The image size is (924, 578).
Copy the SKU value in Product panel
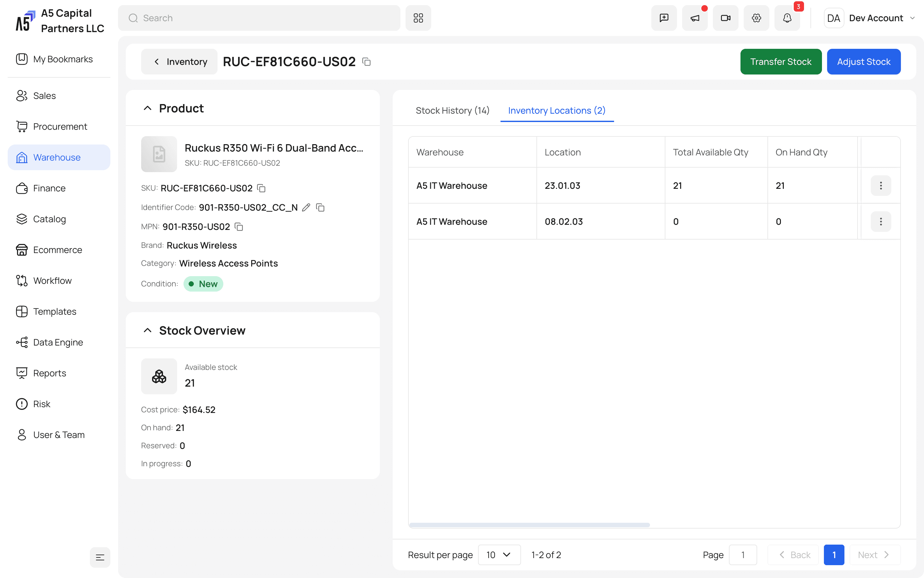point(261,188)
